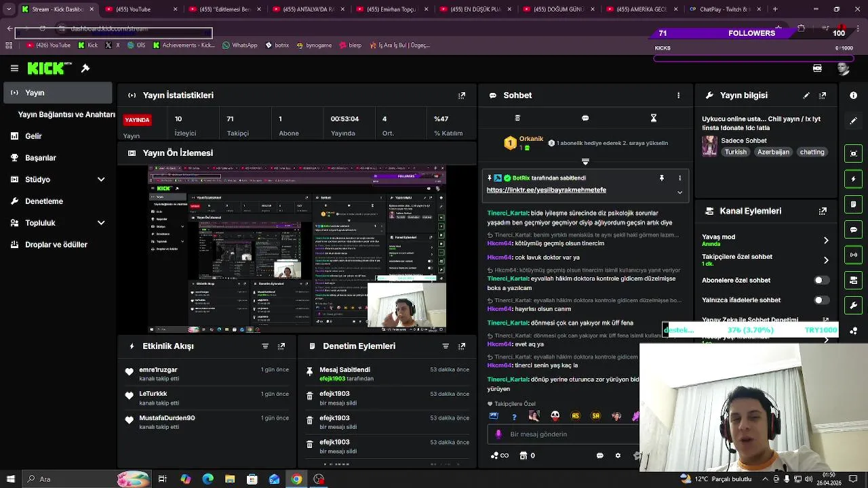Screen dimensions: 868x488
Task: Click the wrench icon in right sidebar
Action: click(x=854, y=306)
